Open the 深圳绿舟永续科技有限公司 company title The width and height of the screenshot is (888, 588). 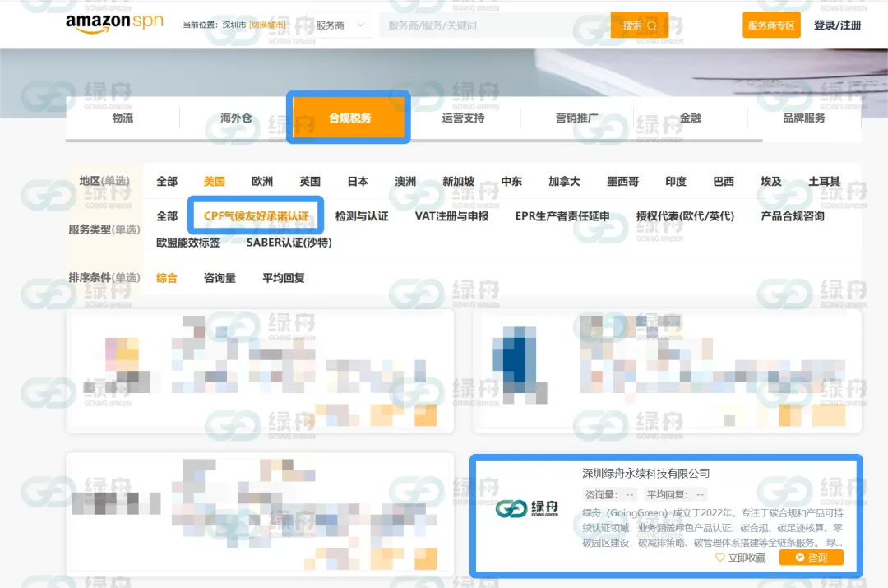pos(645,473)
